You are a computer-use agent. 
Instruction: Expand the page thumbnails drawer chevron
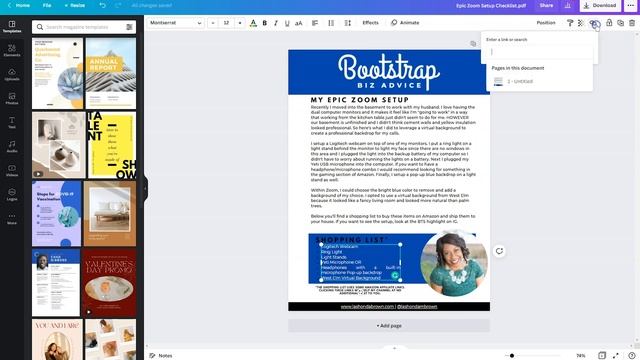pyautogui.click(x=394, y=348)
